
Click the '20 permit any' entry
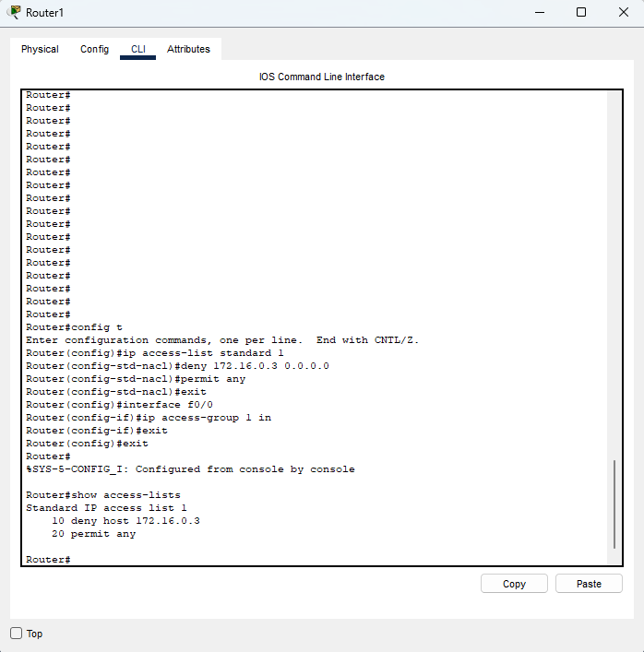tap(93, 533)
